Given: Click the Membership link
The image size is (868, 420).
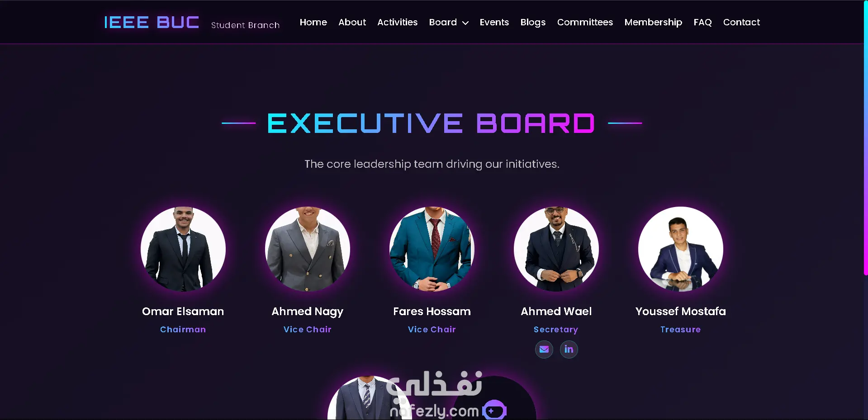Looking at the screenshot, I should [x=653, y=22].
